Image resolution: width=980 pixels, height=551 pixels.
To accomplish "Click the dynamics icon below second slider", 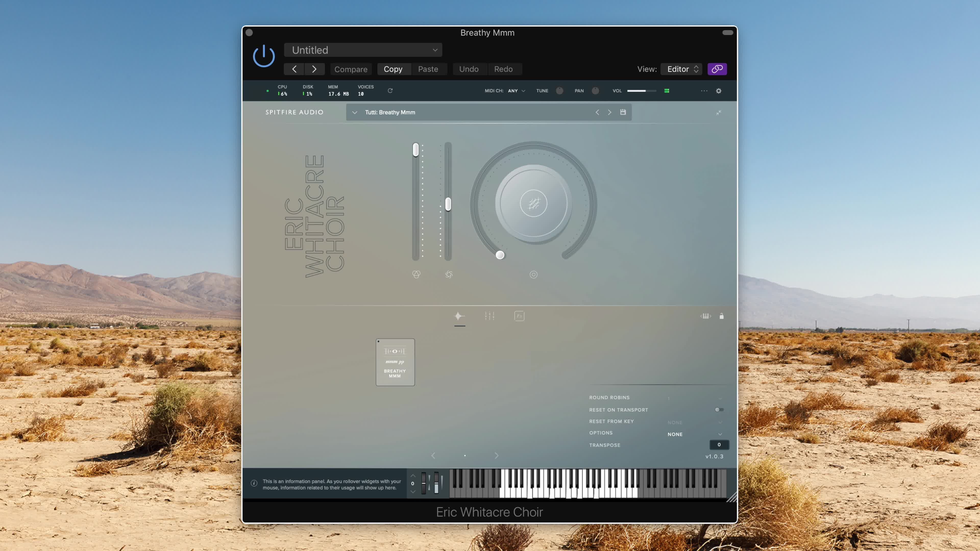I will pyautogui.click(x=449, y=274).
